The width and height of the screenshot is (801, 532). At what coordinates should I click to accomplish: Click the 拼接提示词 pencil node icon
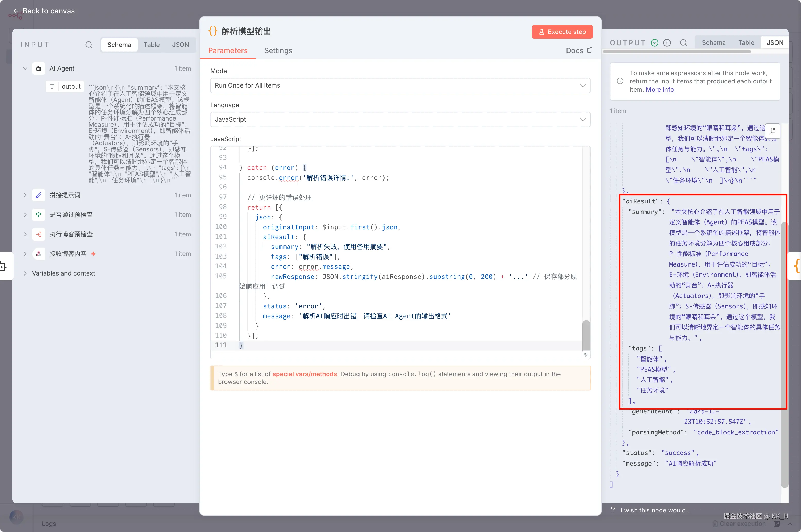[39, 195]
